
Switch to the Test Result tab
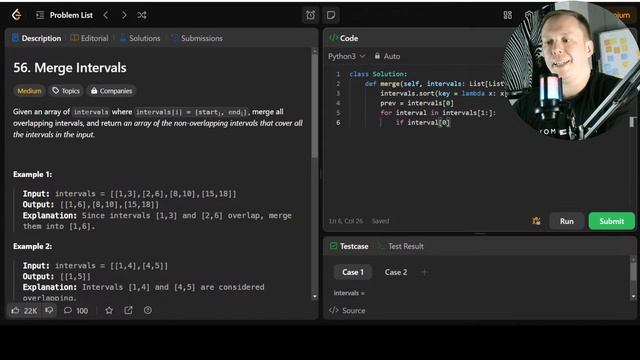click(x=402, y=246)
